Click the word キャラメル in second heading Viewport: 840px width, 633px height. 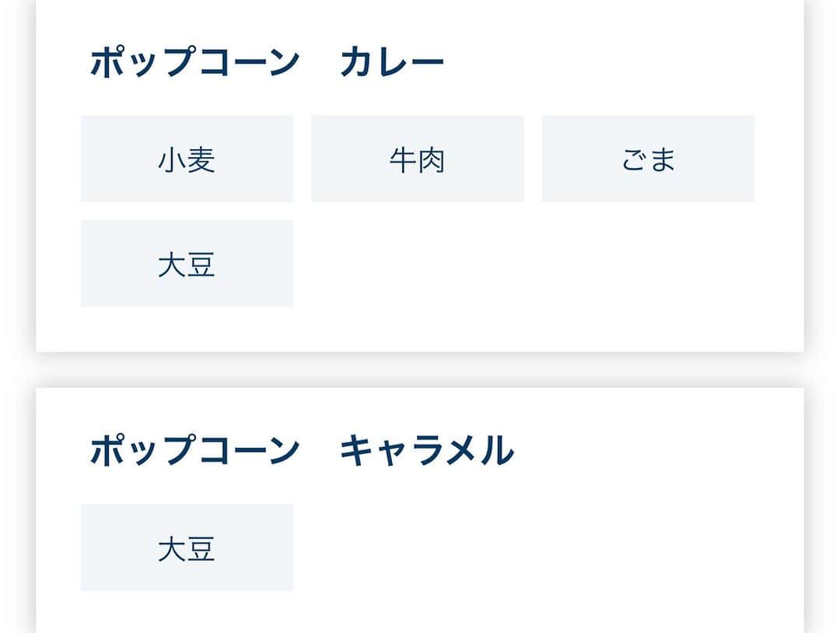[x=427, y=449]
